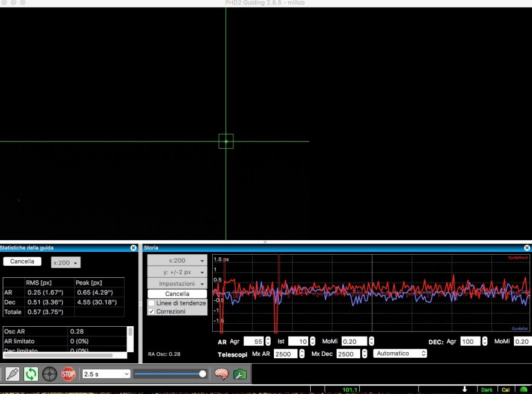Open the brain advanced settings icon
Screen dimensions: 532x394
click(x=221, y=374)
